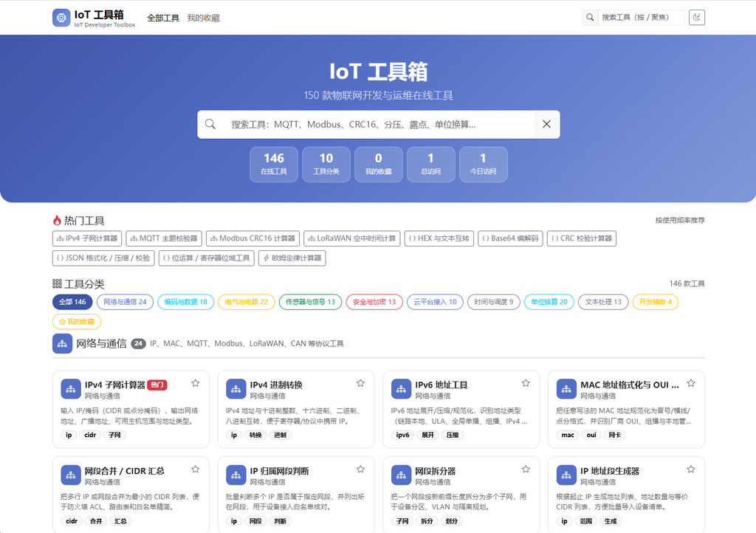Open hot tool 欧姆定律计算器

pyautogui.click(x=292, y=258)
